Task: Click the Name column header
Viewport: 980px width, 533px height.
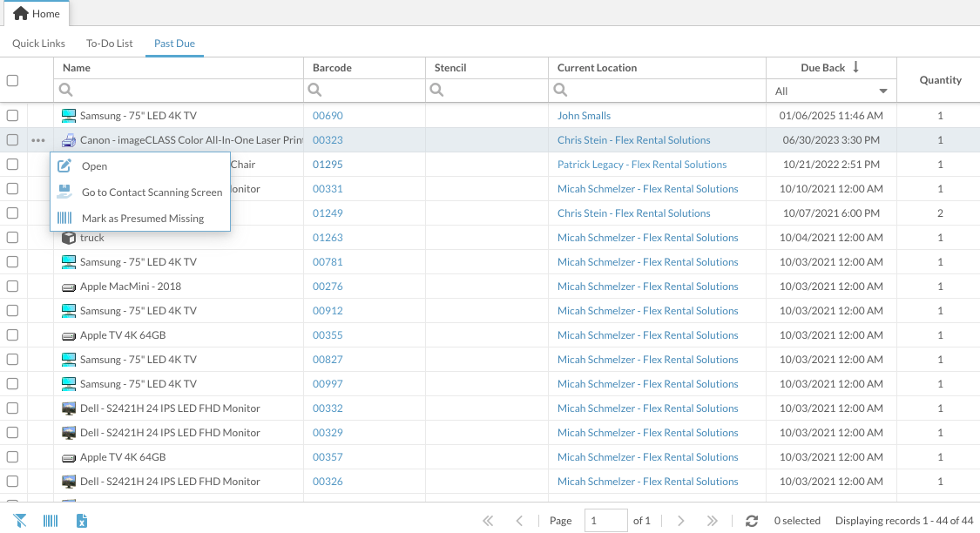Action: tap(179, 67)
